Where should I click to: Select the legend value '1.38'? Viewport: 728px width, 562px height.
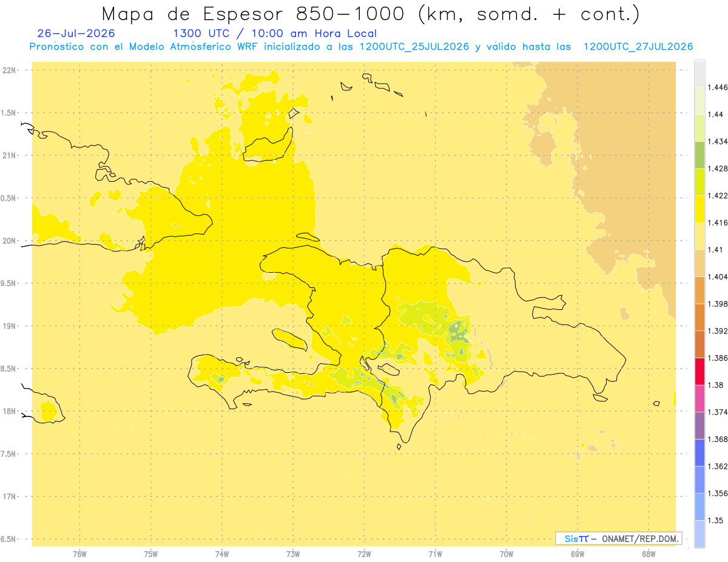715,385
